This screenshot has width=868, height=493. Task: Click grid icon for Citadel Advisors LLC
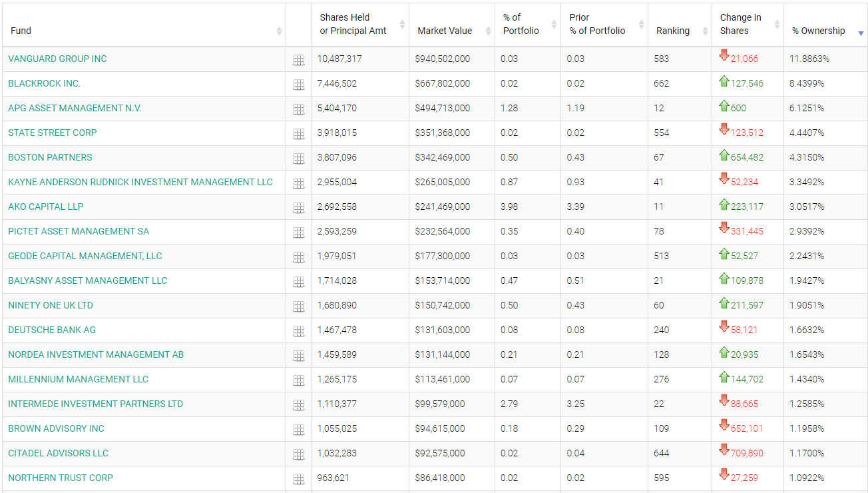tap(299, 455)
